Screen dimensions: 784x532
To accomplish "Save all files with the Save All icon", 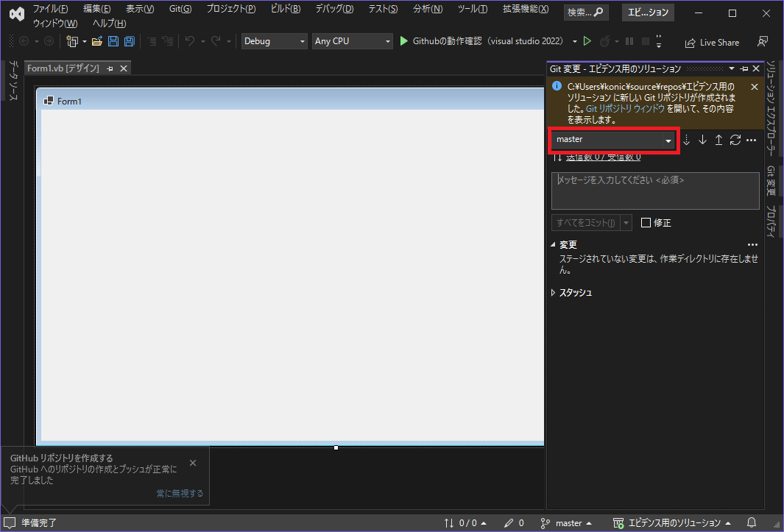I will pyautogui.click(x=129, y=41).
